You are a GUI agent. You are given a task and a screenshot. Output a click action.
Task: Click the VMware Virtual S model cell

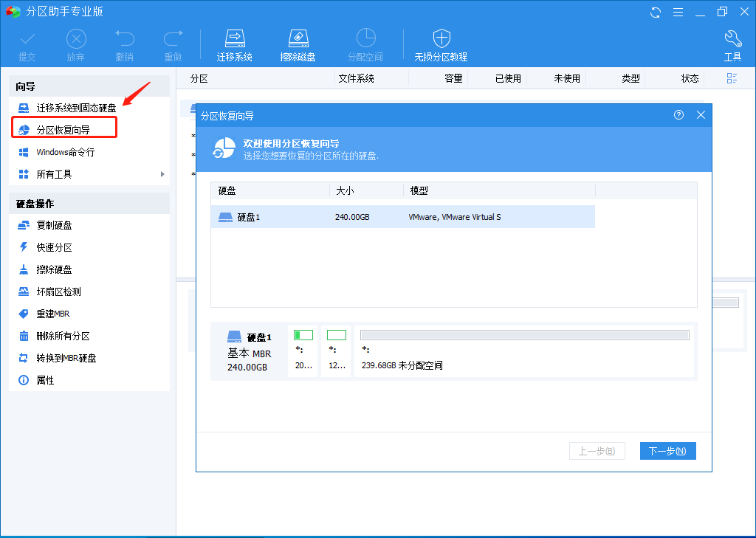455,217
